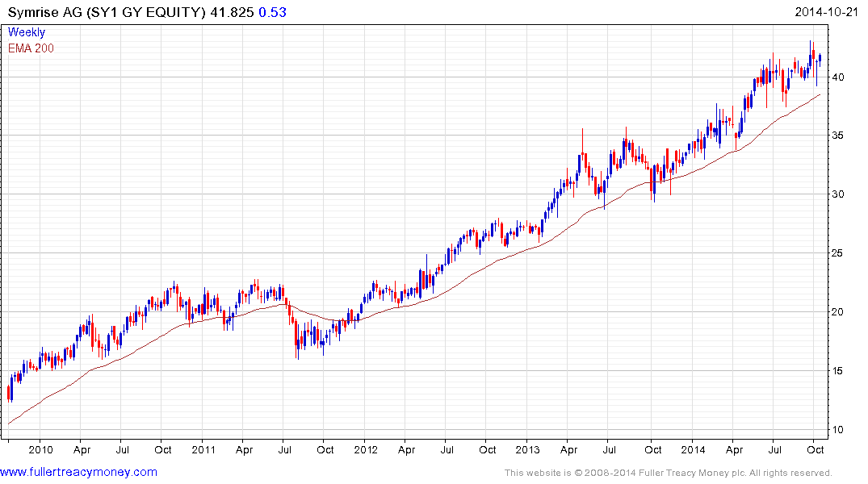
Task: Click the price axis label 40
Action: 837,77
